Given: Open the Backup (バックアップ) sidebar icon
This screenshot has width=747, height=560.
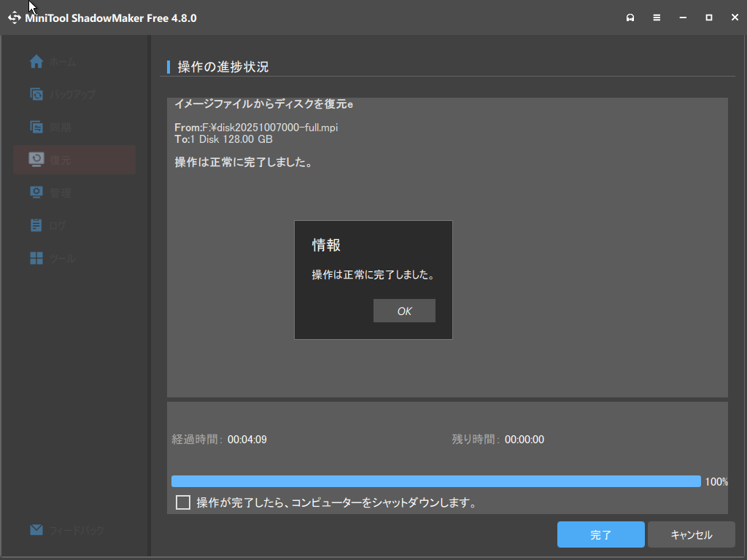Looking at the screenshot, I should tap(36, 94).
